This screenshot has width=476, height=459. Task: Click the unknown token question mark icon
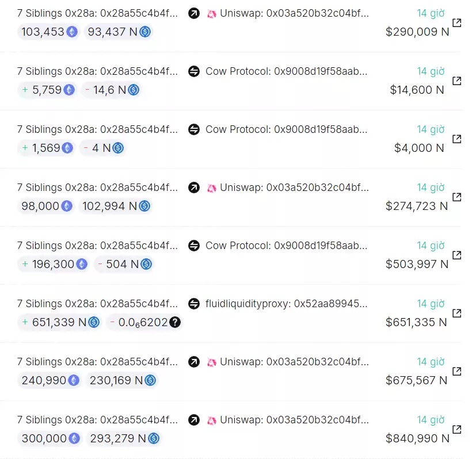[x=175, y=322]
